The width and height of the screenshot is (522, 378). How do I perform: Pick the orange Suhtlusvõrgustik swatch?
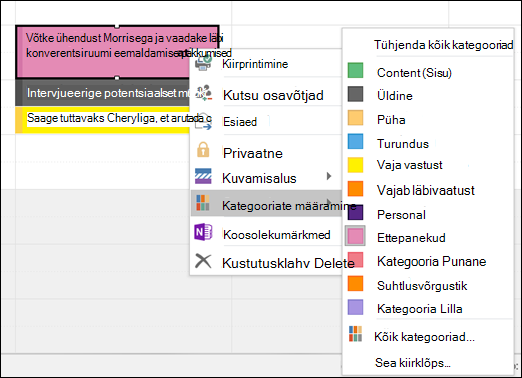click(355, 283)
